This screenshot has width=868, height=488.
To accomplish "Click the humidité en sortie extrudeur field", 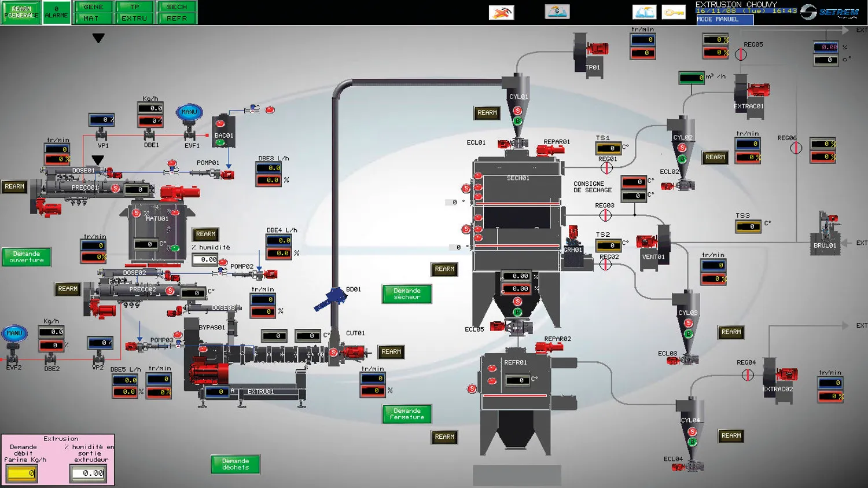I will tap(89, 474).
